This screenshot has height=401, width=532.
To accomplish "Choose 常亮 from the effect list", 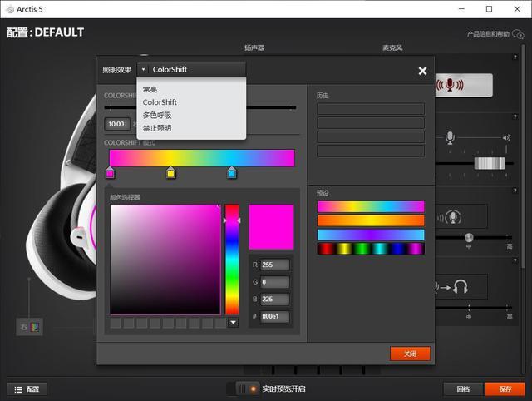I will tap(150, 89).
